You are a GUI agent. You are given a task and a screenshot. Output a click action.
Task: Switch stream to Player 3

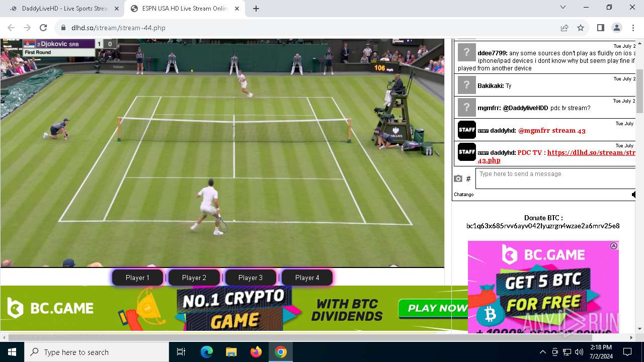point(251,278)
